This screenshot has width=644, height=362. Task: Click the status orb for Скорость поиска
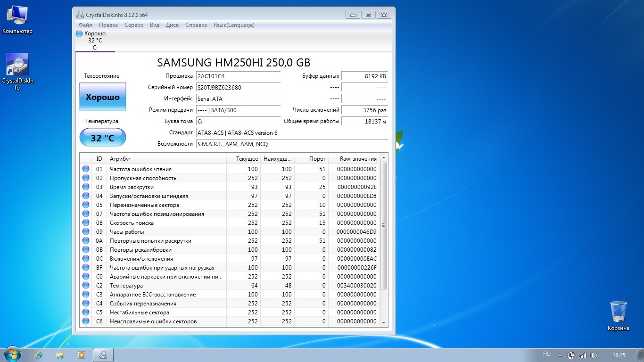coord(86,222)
